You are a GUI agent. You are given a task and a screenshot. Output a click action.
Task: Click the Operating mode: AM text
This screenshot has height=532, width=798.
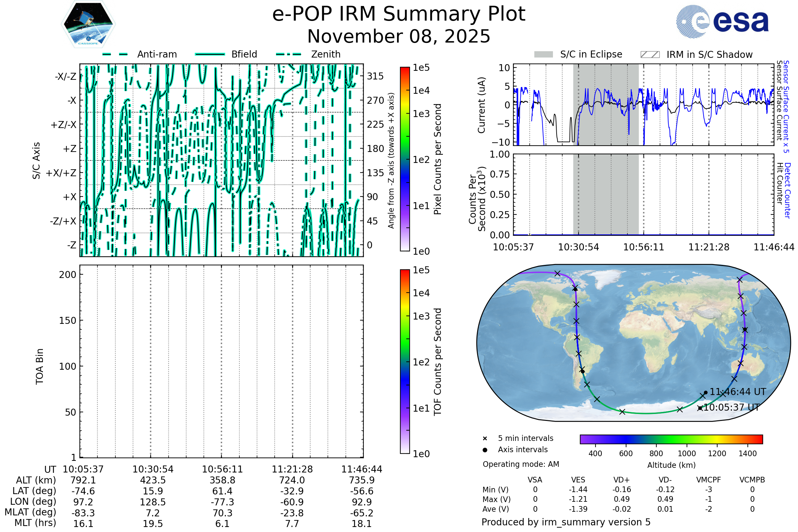click(521, 464)
